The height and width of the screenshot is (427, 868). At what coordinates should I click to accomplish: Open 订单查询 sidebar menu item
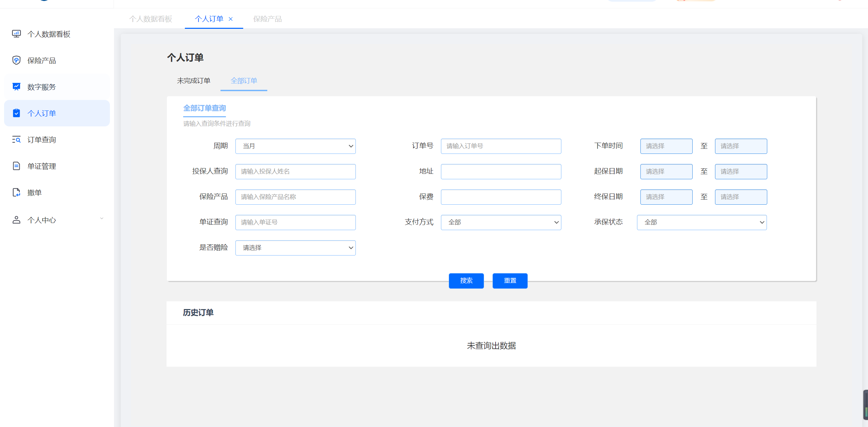pos(57,140)
